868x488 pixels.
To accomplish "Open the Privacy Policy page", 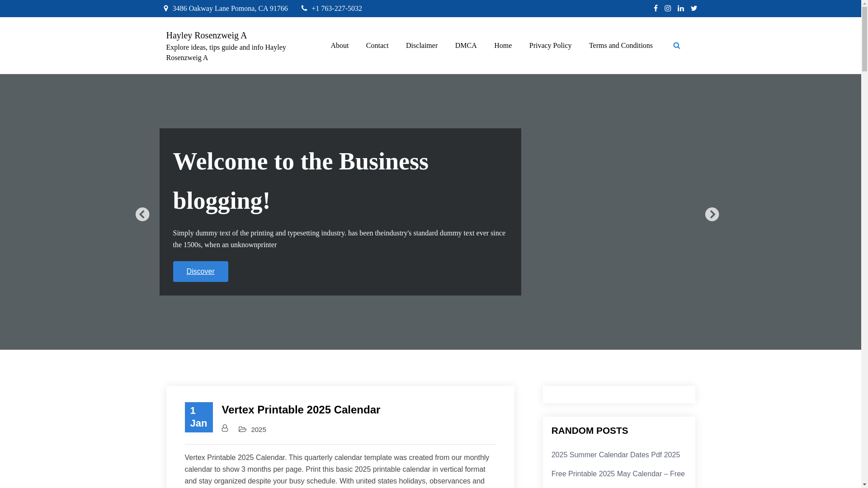I will pyautogui.click(x=551, y=46).
